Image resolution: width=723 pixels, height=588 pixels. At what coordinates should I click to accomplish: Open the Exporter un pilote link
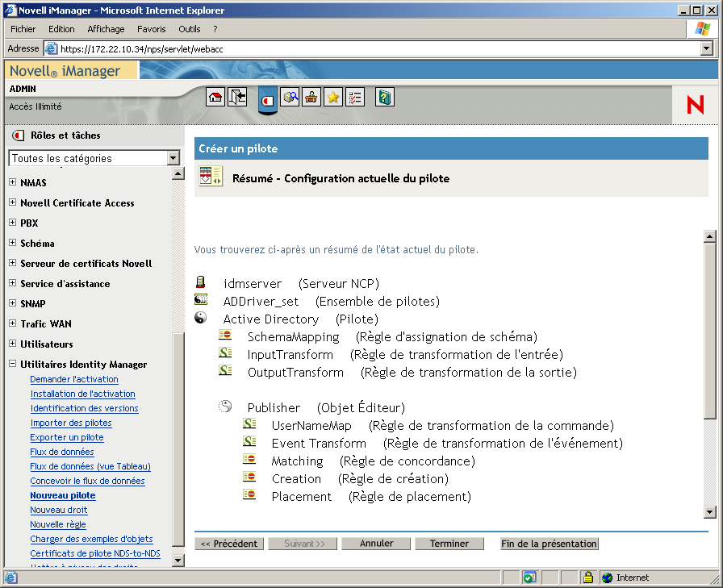tap(66, 436)
